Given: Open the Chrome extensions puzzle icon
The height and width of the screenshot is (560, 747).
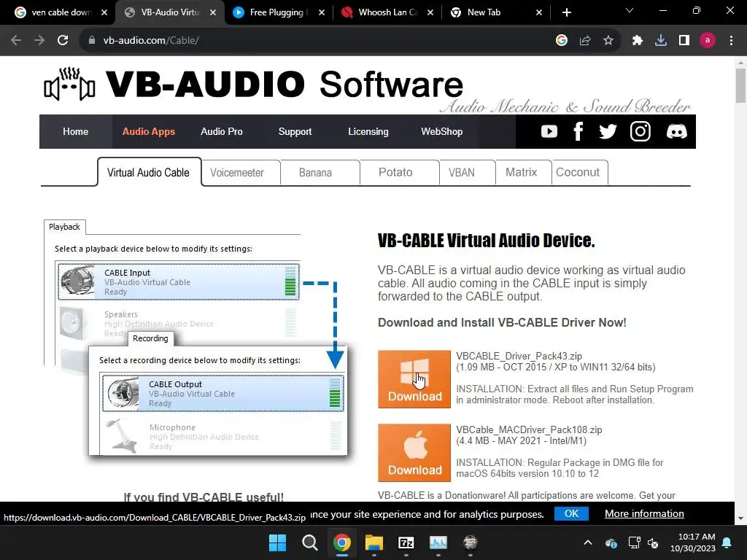Looking at the screenshot, I should tap(638, 41).
